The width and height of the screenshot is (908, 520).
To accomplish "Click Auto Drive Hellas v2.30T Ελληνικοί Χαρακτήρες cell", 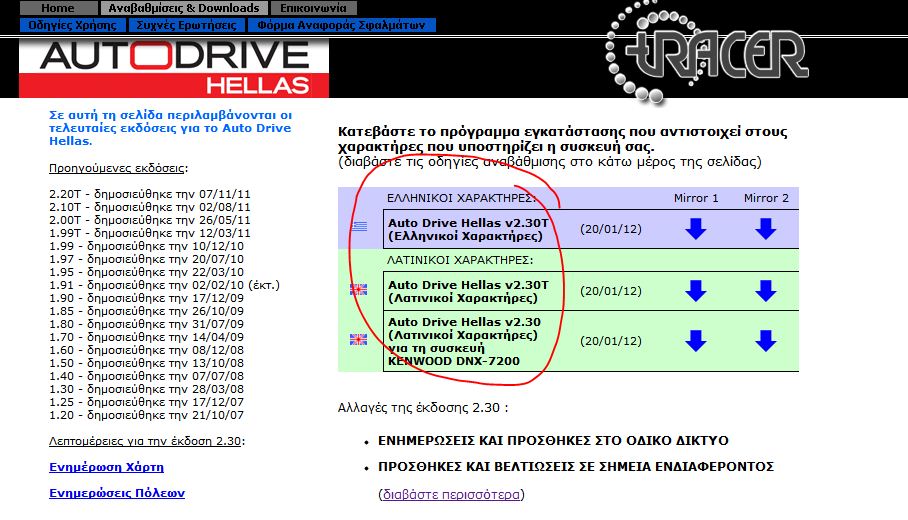I will [468, 229].
